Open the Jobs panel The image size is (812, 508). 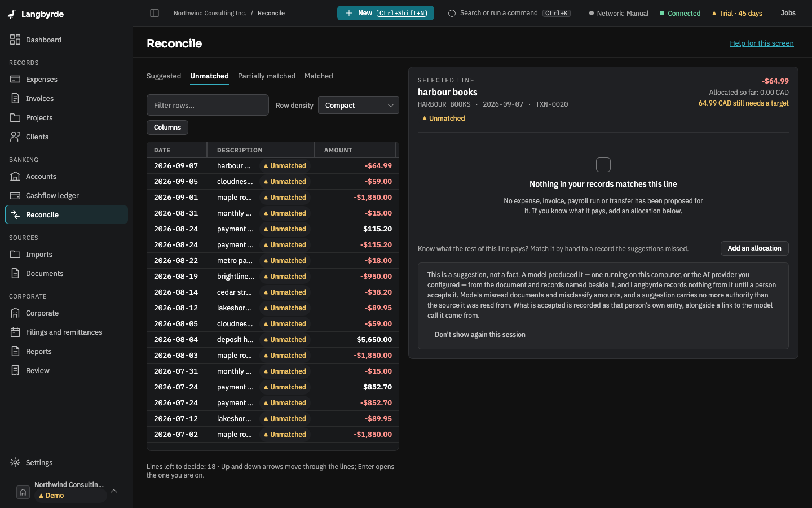click(x=788, y=13)
